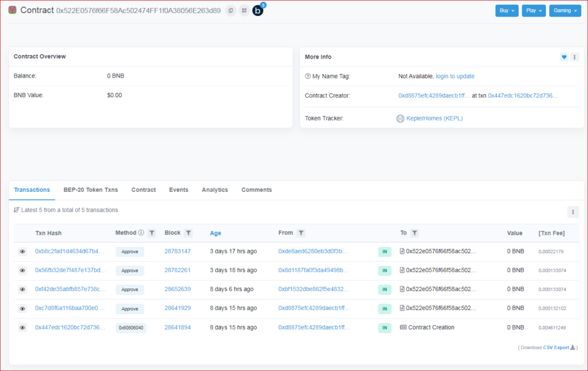This screenshot has width=588, height=371.
Task: Open the Analytics tab
Action: coord(215,190)
